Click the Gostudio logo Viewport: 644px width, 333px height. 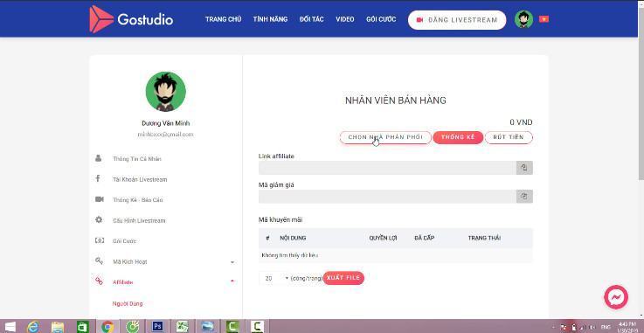click(x=131, y=19)
